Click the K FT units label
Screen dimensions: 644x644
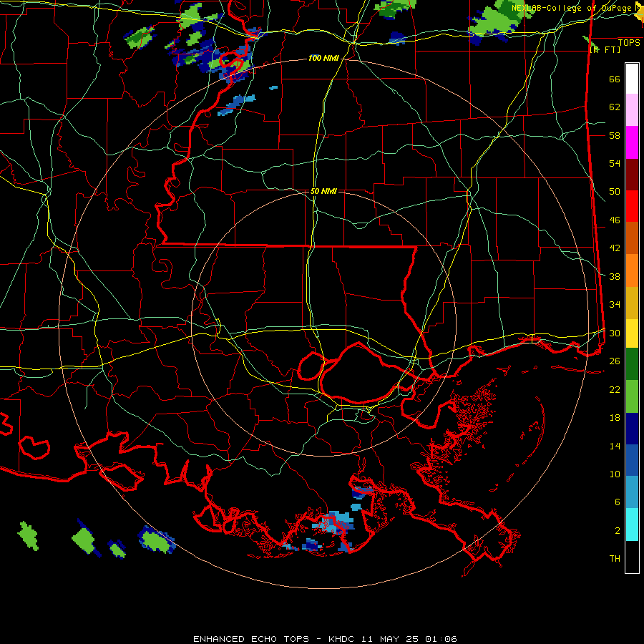pyautogui.click(x=605, y=49)
